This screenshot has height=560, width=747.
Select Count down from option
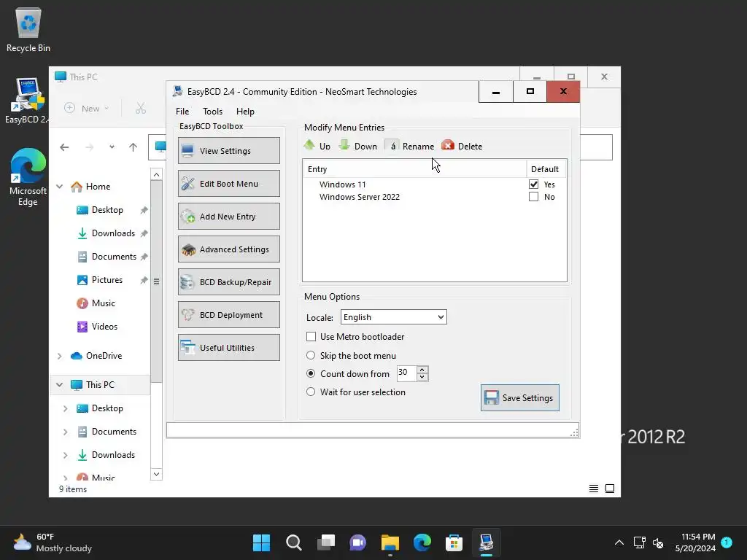point(311,374)
